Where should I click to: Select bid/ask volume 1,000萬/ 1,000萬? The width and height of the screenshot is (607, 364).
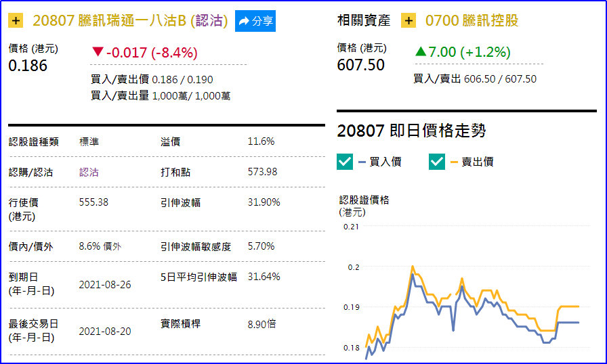[x=191, y=96]
